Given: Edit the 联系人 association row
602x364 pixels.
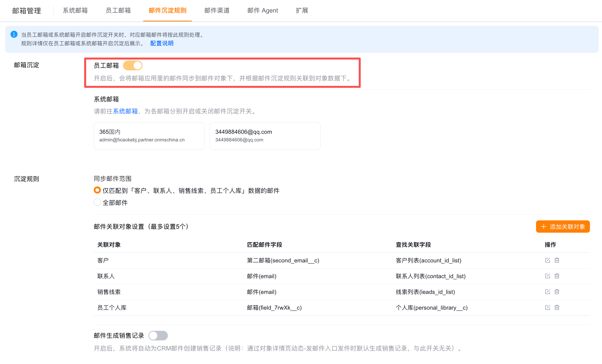Looking at the screenshot, I should click(x=547, y=276).
